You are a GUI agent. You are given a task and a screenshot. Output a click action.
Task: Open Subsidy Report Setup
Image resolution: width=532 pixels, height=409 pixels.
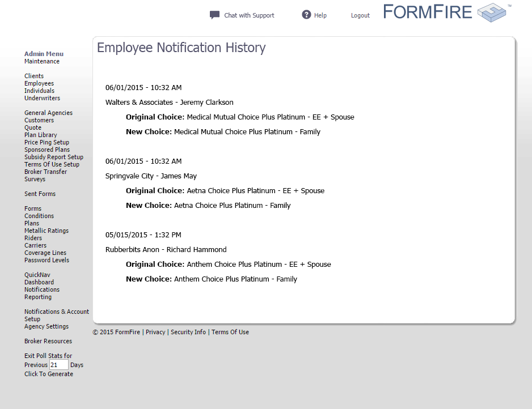click(x=54, y=157)
